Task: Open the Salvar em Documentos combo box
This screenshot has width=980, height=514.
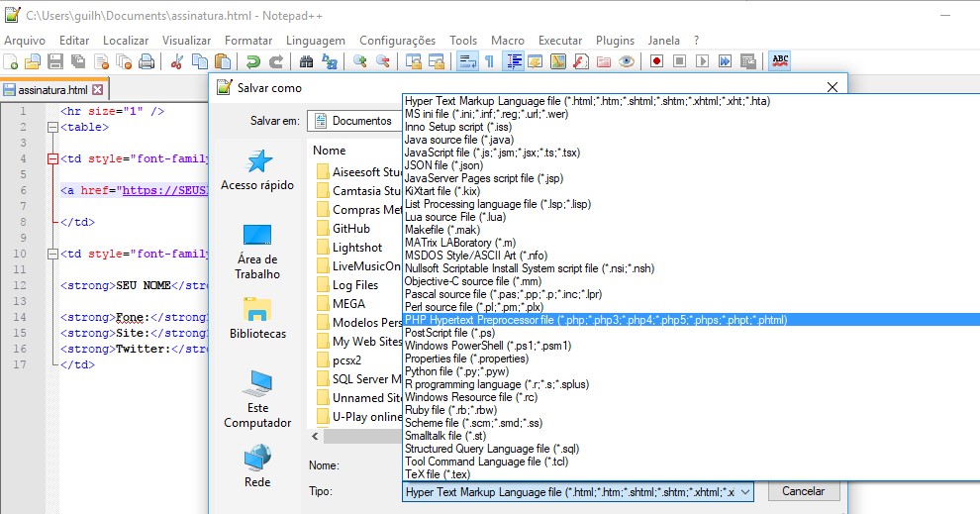Action: 353,121
